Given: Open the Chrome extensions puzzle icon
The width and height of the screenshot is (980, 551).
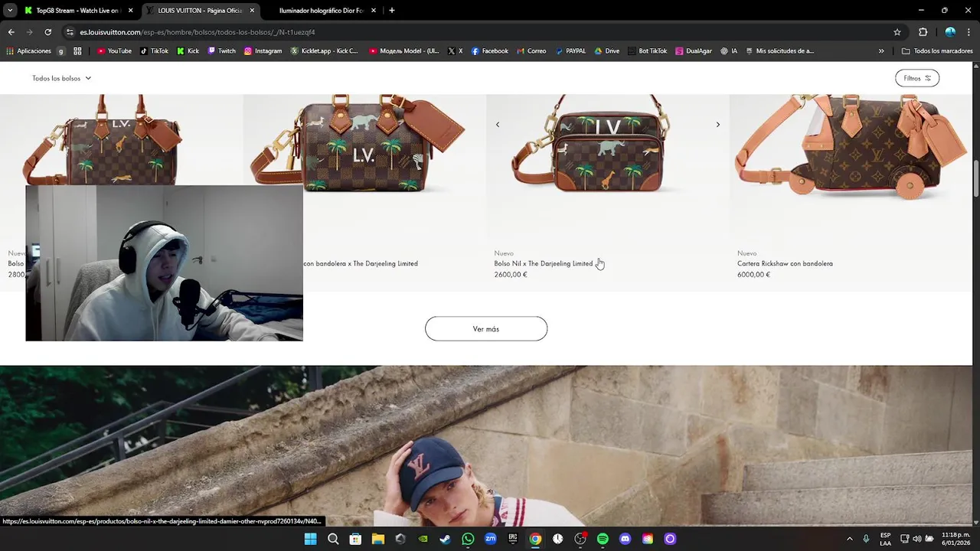Looking at the screenshot, I should pyautogui.click(x=923, y=32).
